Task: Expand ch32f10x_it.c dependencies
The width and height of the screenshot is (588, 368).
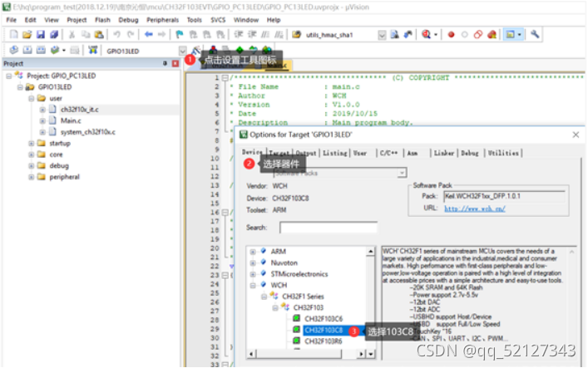Action: click(x=42, y=110)
